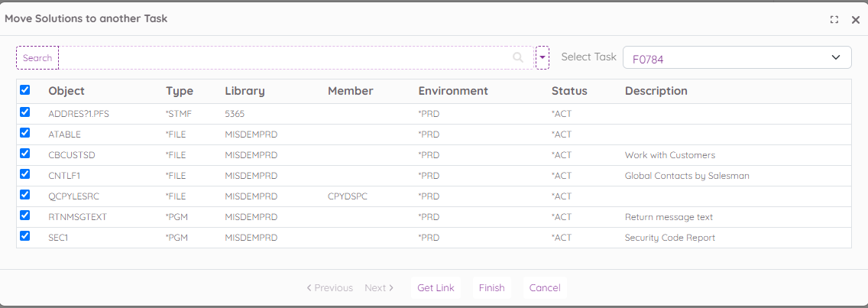The image size is (868, 308).
Task: Click the search magnifier icon
Action: click(x=518, y=58)
